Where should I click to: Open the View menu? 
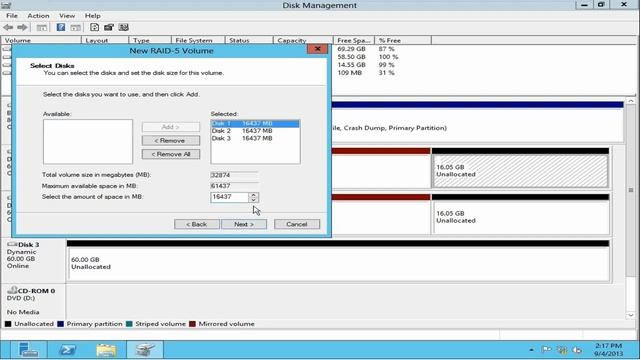coord(67,16)
